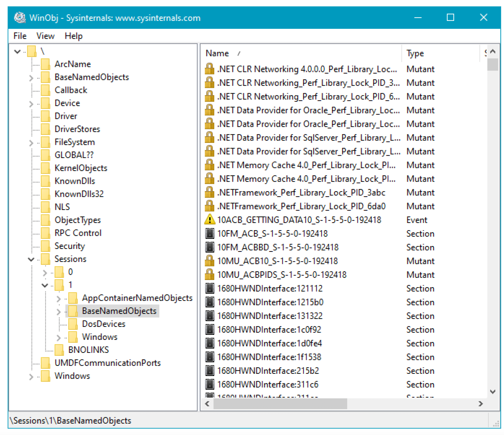Expand the Device tree node
Viewport: 504px width, 435px height.
(x=31, y=104)
